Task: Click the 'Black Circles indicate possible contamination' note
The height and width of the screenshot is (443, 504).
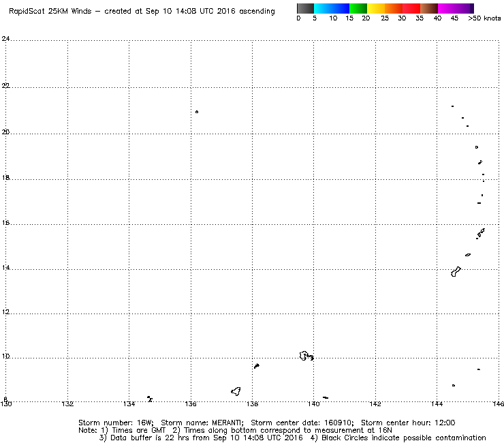Action: (398, 438)
